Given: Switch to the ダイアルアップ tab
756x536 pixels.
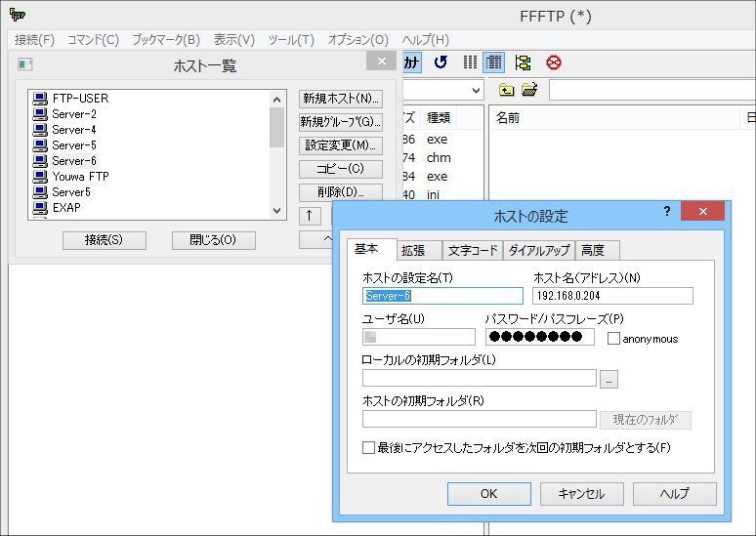Looking at the screenshot, I should tap(539, 250).
